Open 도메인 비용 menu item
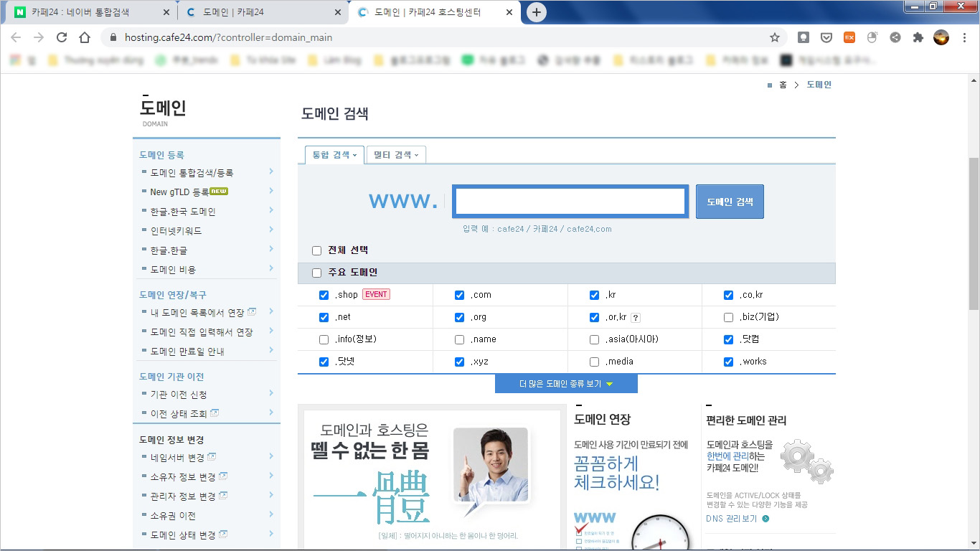 (173, 270)
